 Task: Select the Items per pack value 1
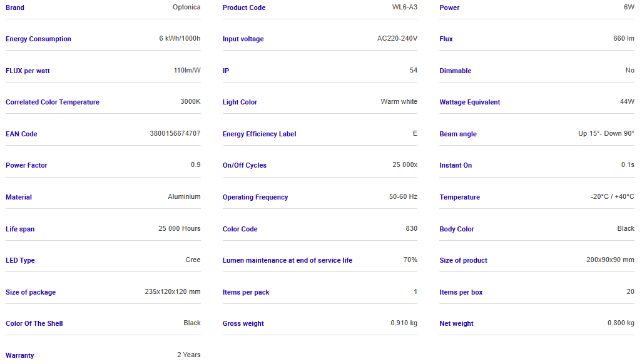(415, 292)
